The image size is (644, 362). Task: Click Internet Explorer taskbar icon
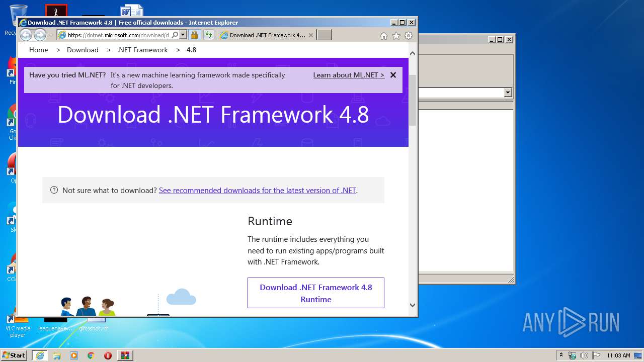coord(40,355)
